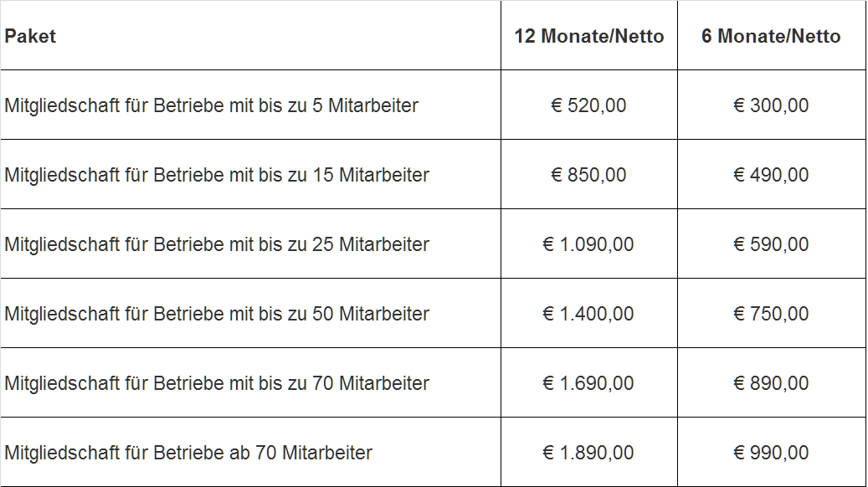Screen dimensions: 868x487
Task: Click the € 490,00 price cell
Action: 771,174
